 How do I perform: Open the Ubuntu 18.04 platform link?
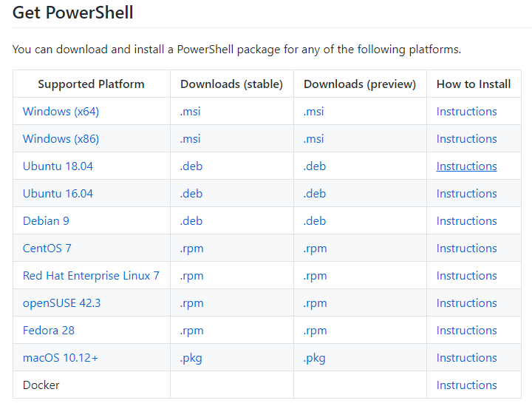pos(58,166)
